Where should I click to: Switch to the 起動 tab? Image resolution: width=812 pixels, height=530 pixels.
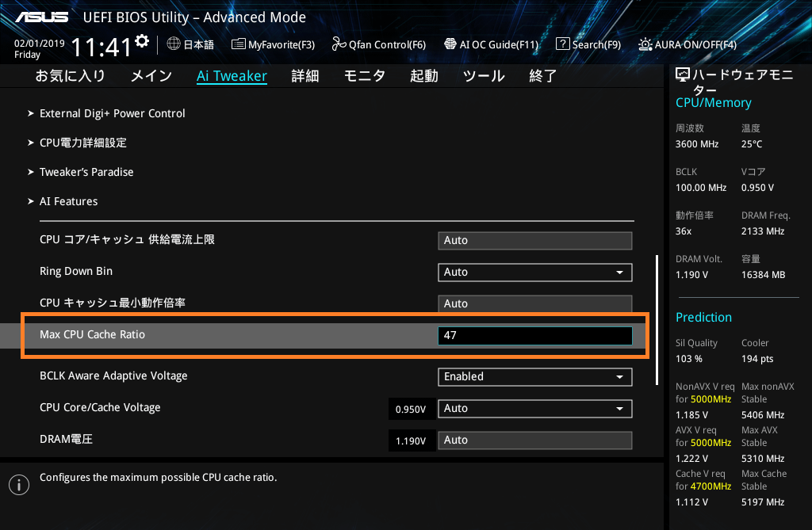pos(424,76)
